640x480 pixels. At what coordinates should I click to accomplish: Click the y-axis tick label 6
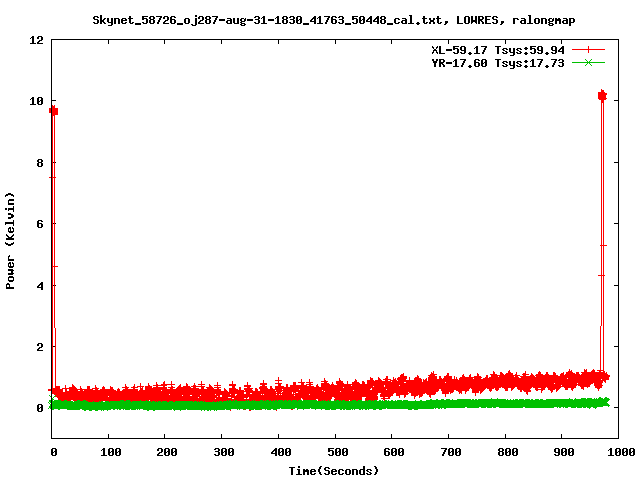point(40,224)
